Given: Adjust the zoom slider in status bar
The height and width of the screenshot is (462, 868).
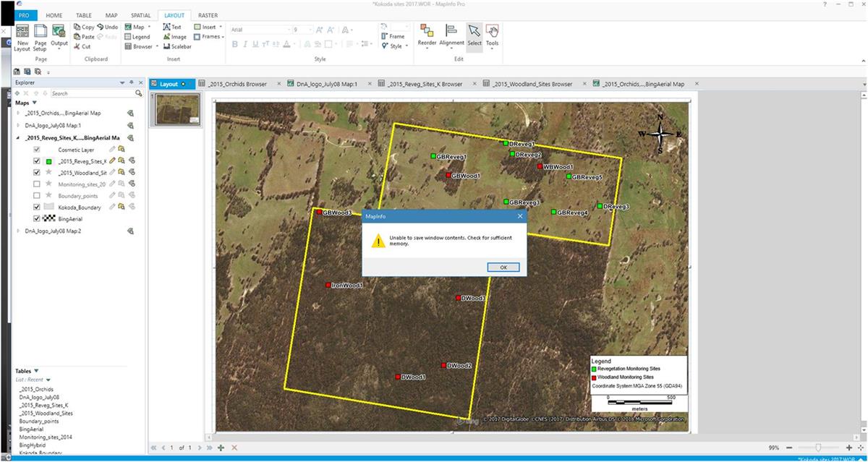Looking at the screenshot, I should [818, 448].
